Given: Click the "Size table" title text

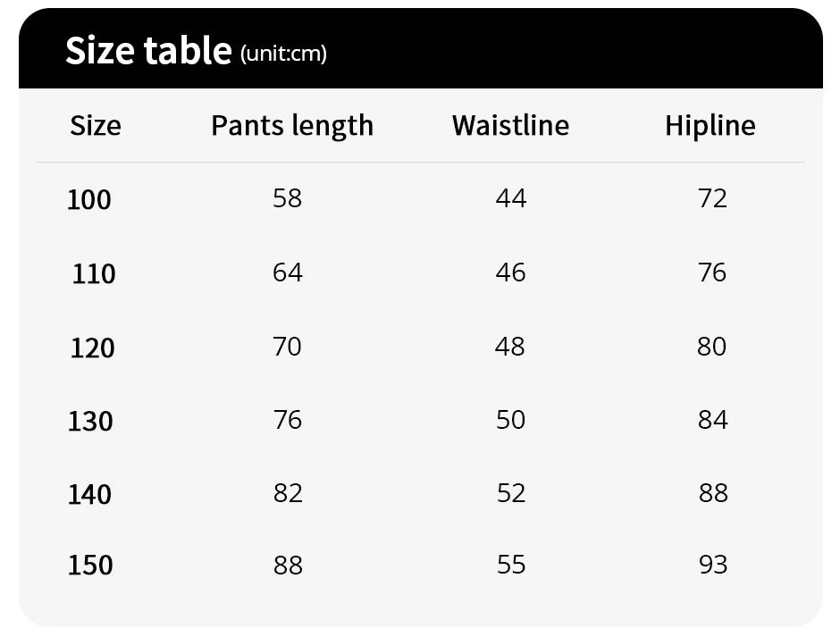Looking at the screenshot, I should 147,51.
